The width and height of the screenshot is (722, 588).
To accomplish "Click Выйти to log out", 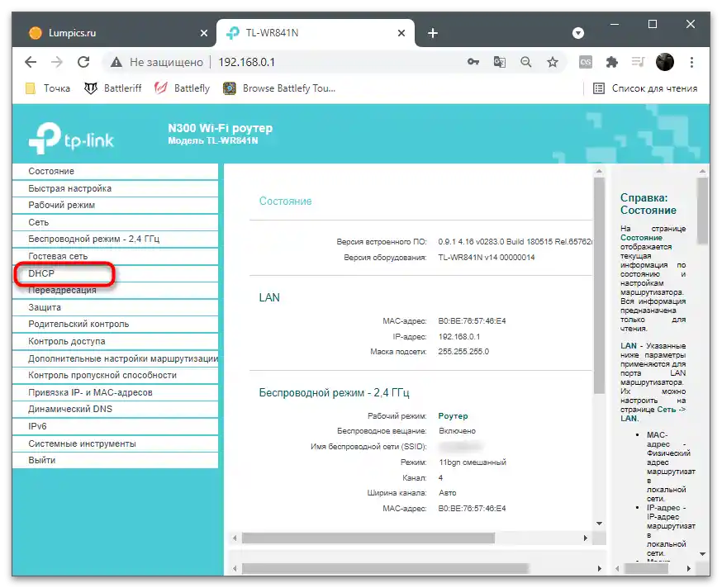I will pos(115,461).
